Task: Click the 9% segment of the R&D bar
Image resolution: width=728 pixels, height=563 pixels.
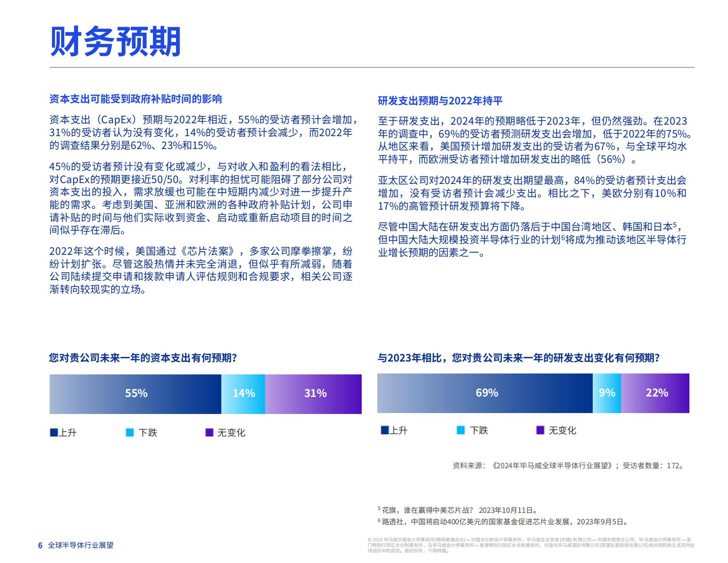Action: [x=607, y=393]
